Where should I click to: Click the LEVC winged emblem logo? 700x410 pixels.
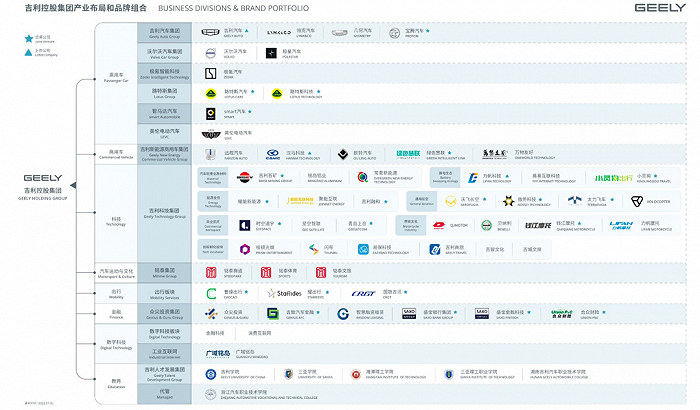pyautogui.click(x=211, y=134)
